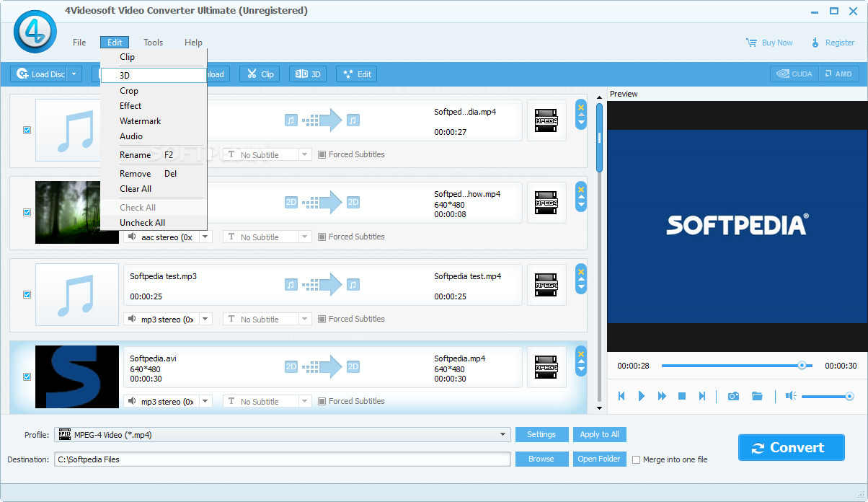Click the Buy Now cart link
868x502 pixels.
[x=769, y=43]
